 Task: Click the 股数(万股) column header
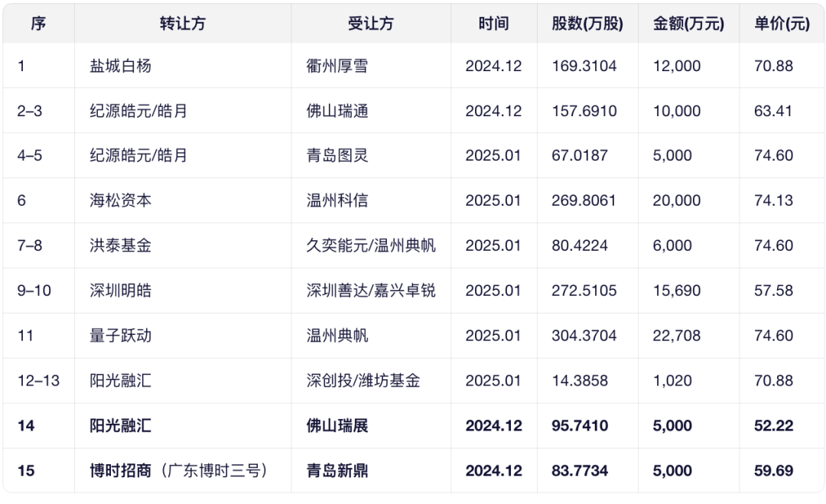coord(587,24)
